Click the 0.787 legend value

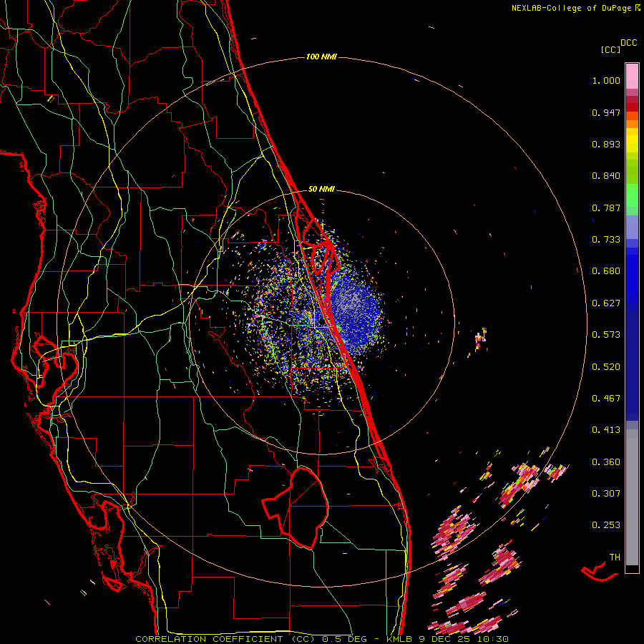tap(606, 208)
